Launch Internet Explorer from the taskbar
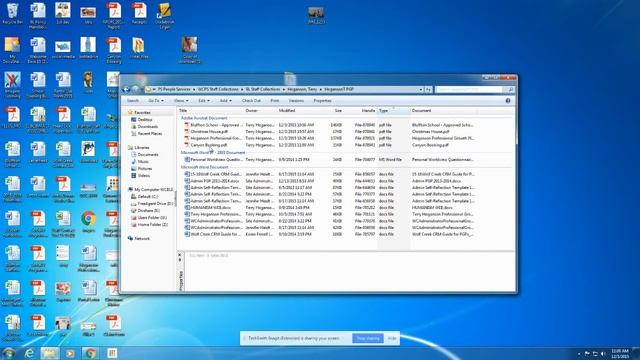 tap(29, 353)
